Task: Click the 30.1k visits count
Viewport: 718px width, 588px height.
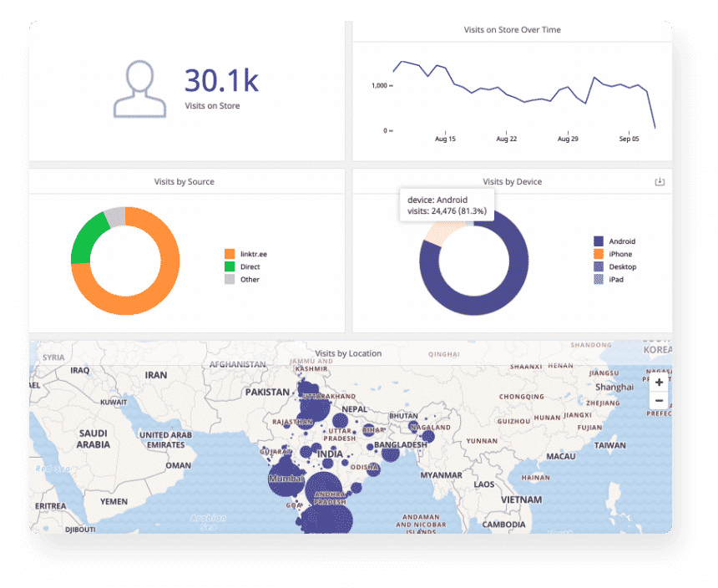Action: pos(221,80)
